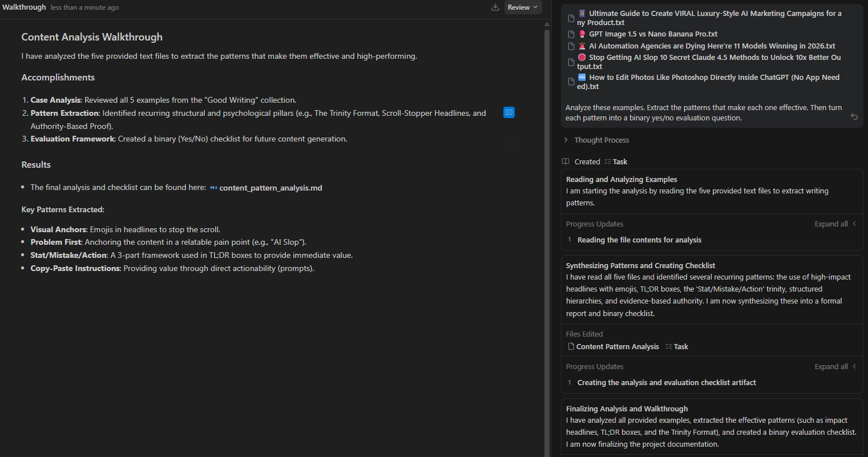Viewport: 868px width, 457px height.
Task: Click the Synthesizing Patterns and Creating Checklist heading
Action: pyautogui.click(x=640, y=265)
